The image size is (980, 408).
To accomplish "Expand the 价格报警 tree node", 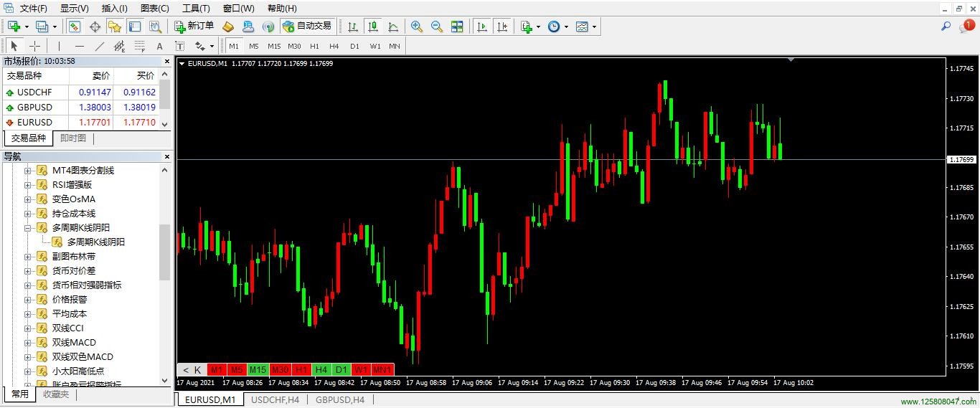I will coord(28,299).
